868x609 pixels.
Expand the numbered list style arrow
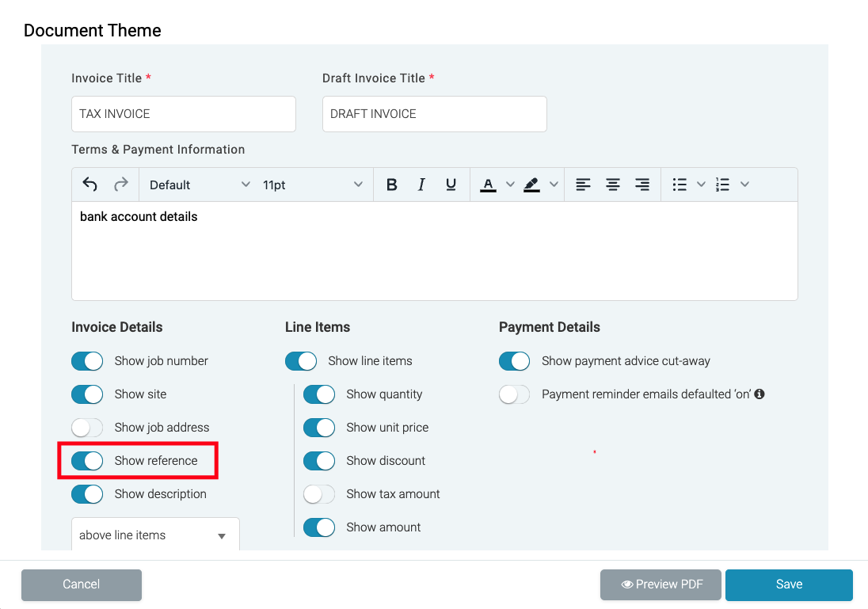coord(744,185)
